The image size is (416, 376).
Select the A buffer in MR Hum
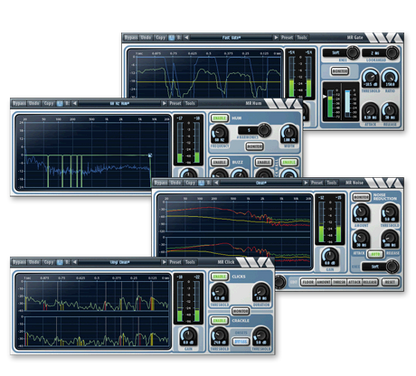[x=60, y=103]
